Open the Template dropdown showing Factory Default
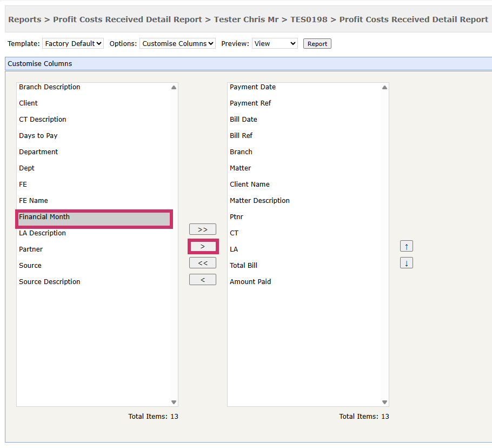The width and height of the screenshot is (492, 448). [73, 43]
